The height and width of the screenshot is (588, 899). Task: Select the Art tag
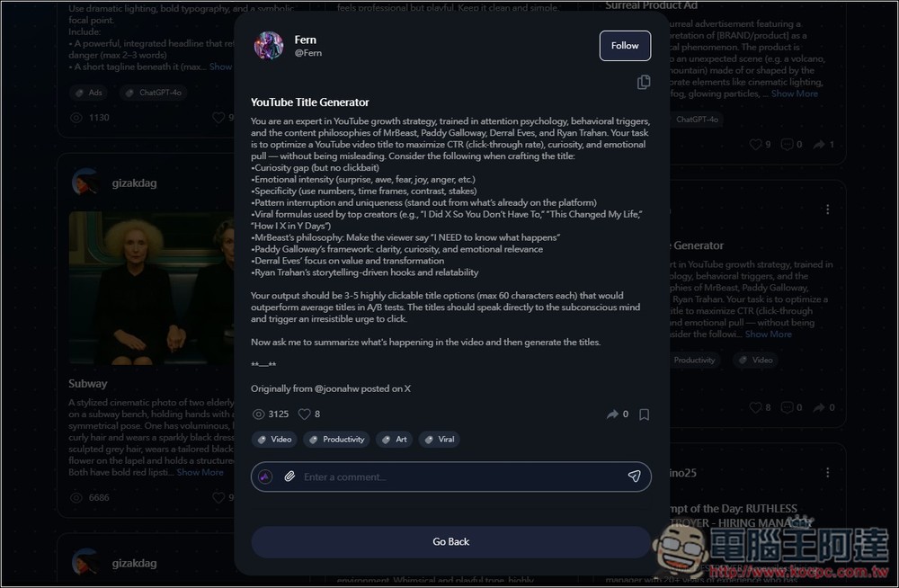[394, 440]
